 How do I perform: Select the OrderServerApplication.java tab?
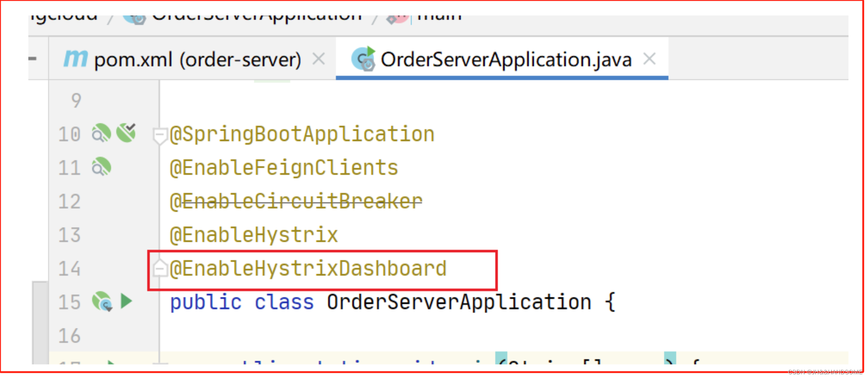pyautogui.click(x=502, y=59)
